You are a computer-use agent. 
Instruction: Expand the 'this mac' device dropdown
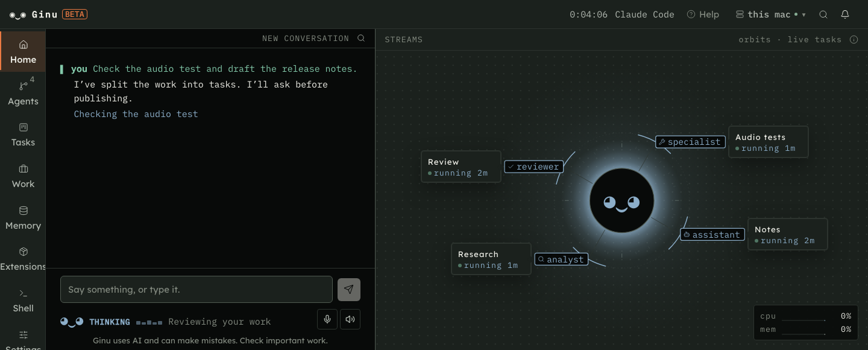point(771,14)
